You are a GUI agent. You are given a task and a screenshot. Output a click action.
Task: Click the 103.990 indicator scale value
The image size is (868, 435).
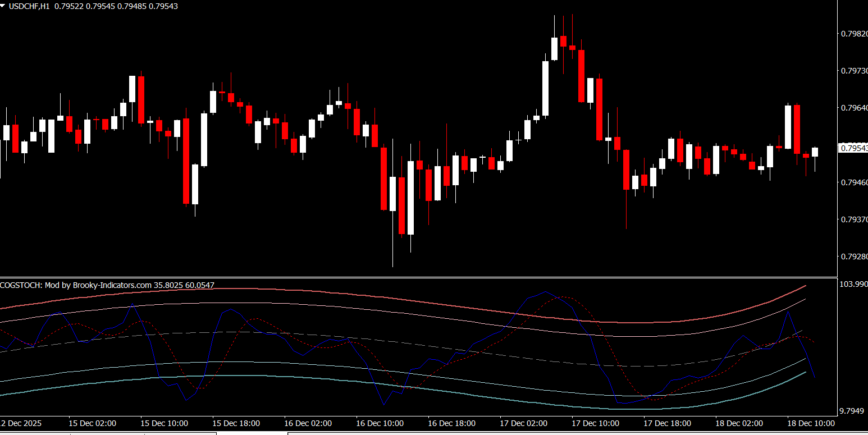point(853,285)
